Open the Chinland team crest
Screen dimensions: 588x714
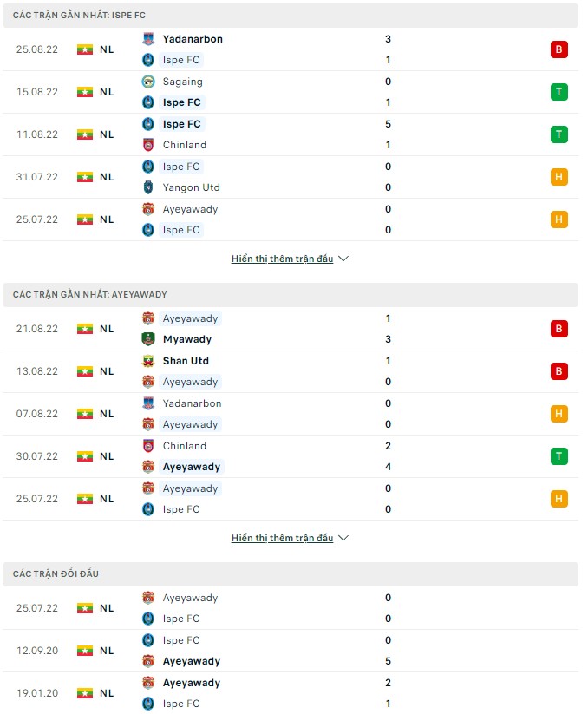149,146
